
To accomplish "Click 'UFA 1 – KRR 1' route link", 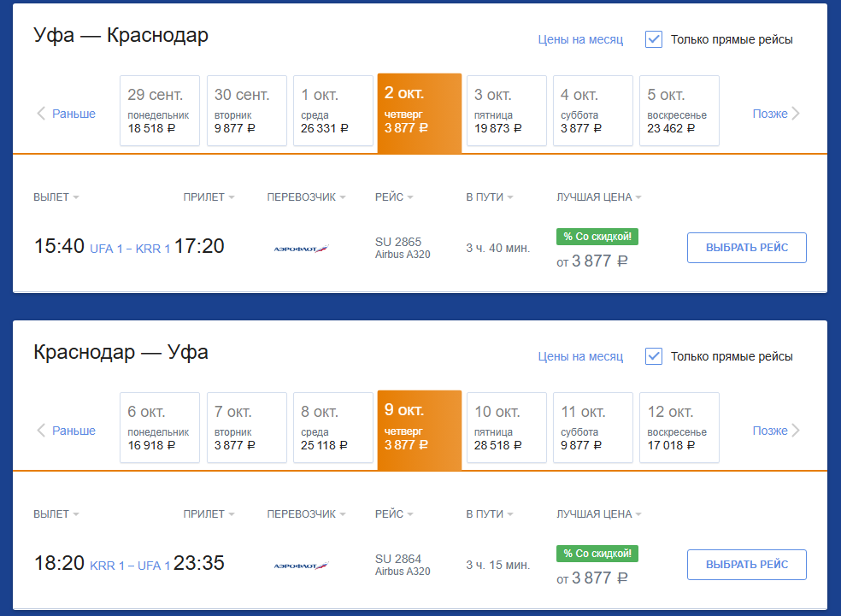I will pos(129,249).
